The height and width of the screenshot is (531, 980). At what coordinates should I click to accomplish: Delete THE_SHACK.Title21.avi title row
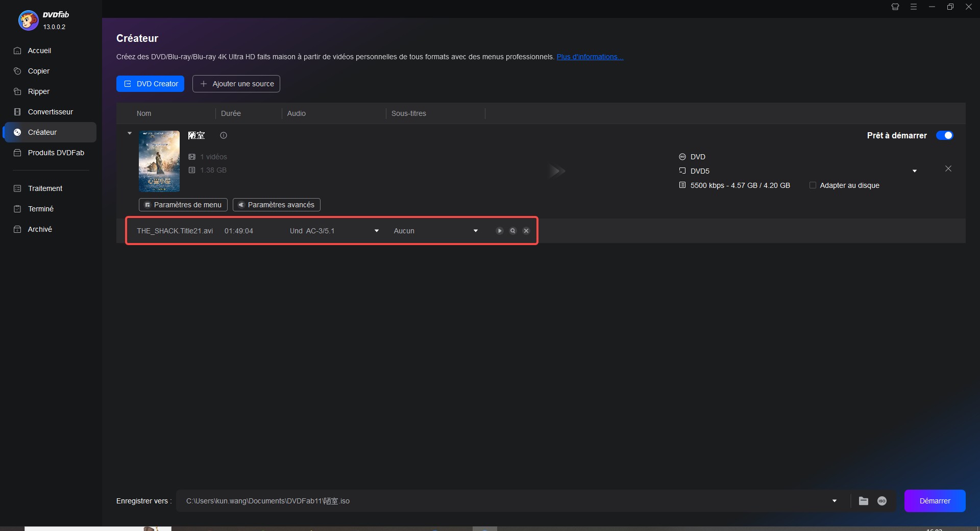[x=526, y=231]
